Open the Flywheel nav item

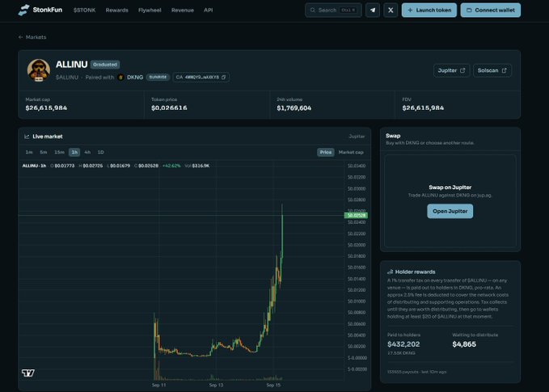(x=150, y=11)
